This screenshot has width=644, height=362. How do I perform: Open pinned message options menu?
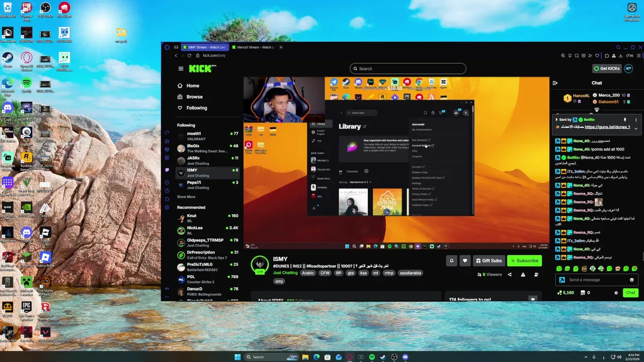(636, 120)
